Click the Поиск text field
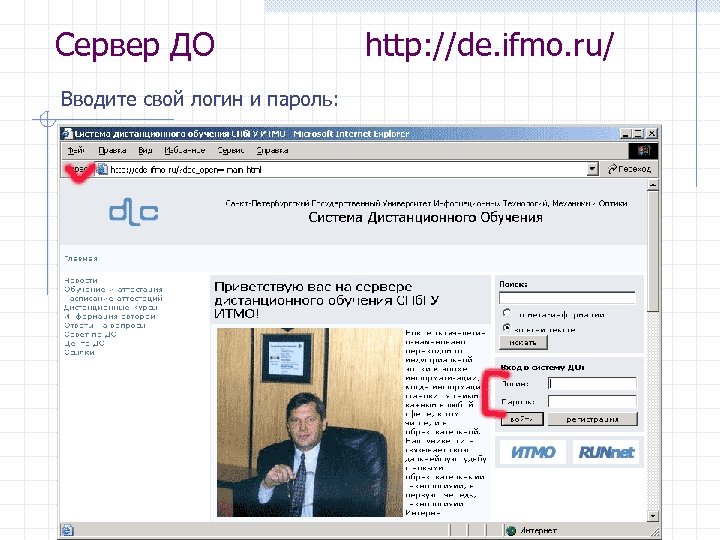The width and height of the screenshot is (720, 540). point(568,298)
